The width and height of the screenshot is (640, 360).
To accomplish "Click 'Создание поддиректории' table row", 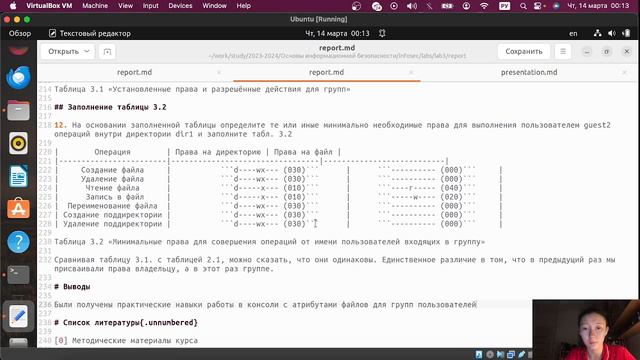I will (x=278, y=215).
